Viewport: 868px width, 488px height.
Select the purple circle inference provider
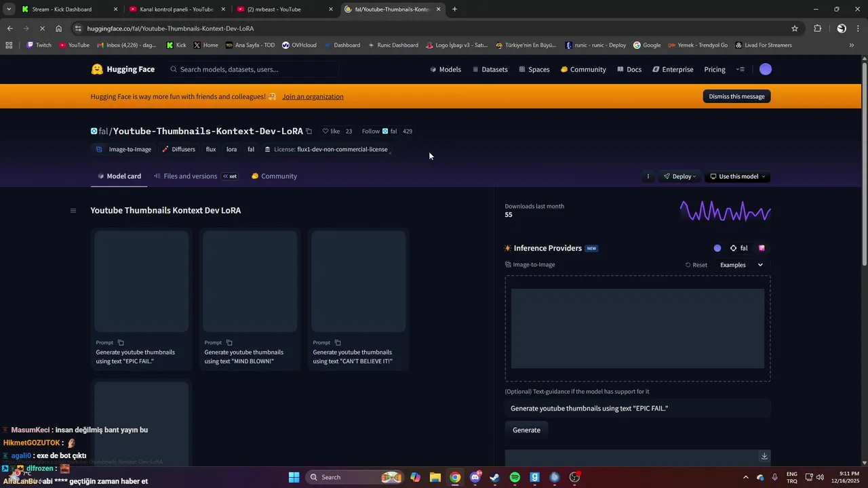pyautogui.click(x=717, y=248)
